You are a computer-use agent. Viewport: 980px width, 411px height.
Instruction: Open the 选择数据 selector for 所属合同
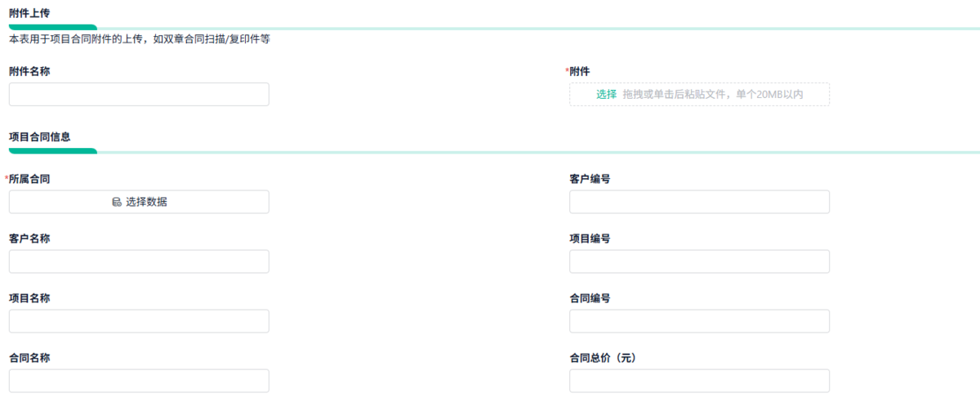click(139, 202)
